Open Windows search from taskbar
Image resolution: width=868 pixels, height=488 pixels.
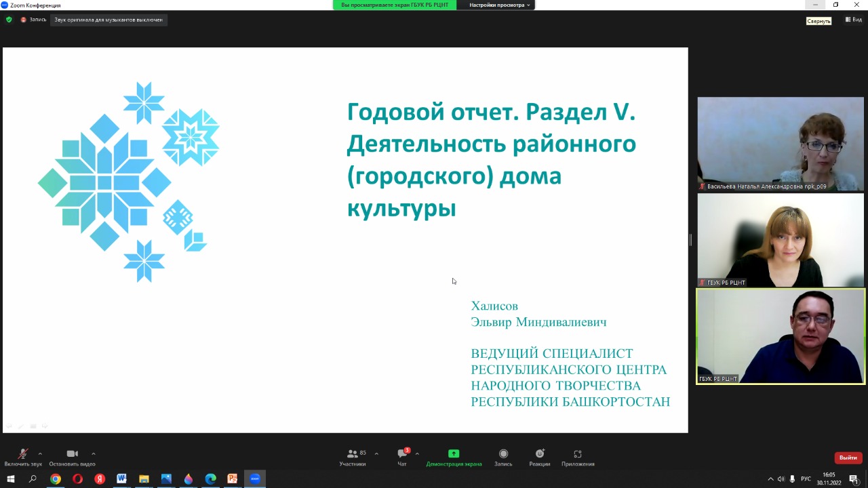[33, 479]
